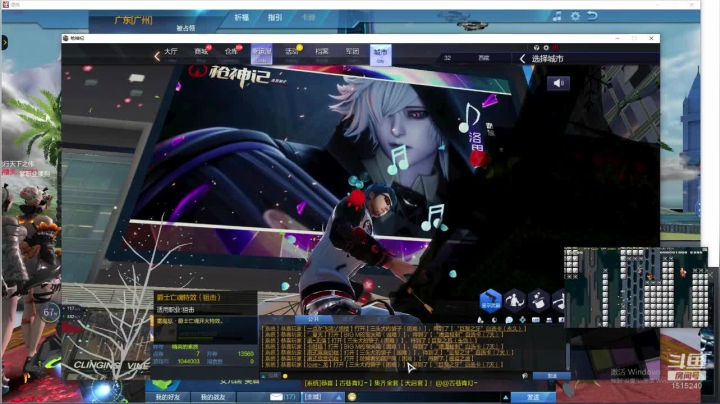Click the crescent moon icon below hexagon buttons
720x404 pixels.
tap(495, 320)
